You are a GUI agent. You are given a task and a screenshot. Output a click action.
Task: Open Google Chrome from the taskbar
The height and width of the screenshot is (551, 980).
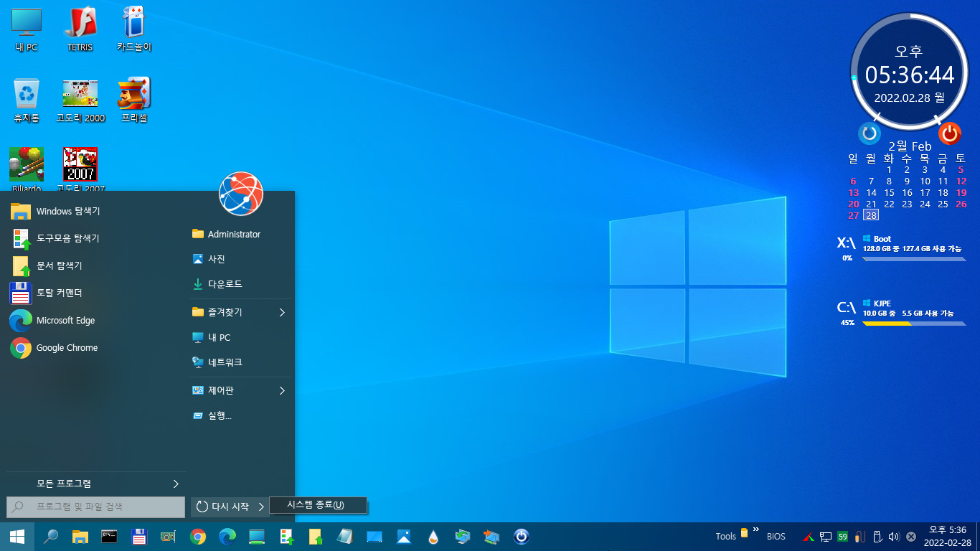(198, 537)
